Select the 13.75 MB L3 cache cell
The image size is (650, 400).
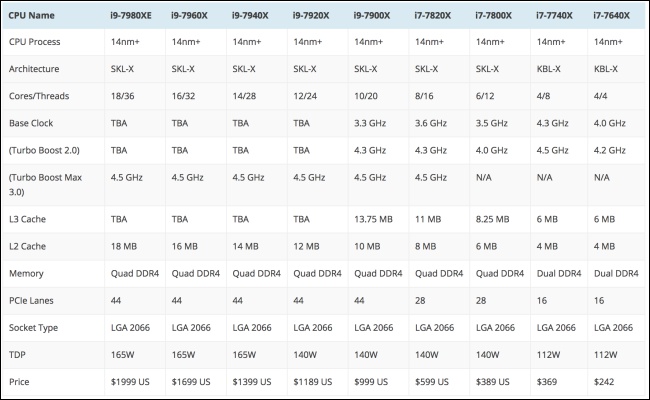click(373, 219)
